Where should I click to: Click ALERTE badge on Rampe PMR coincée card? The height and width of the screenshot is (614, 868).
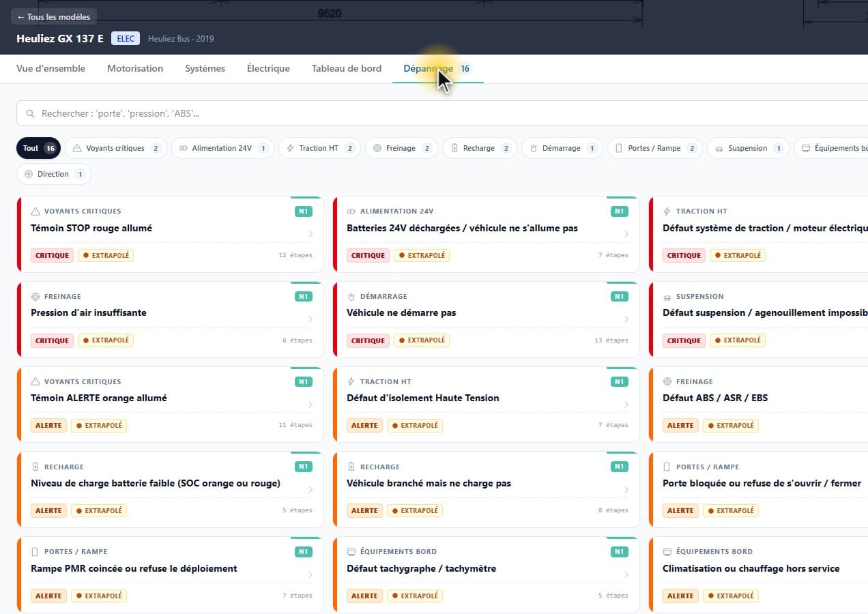point(48,596)
